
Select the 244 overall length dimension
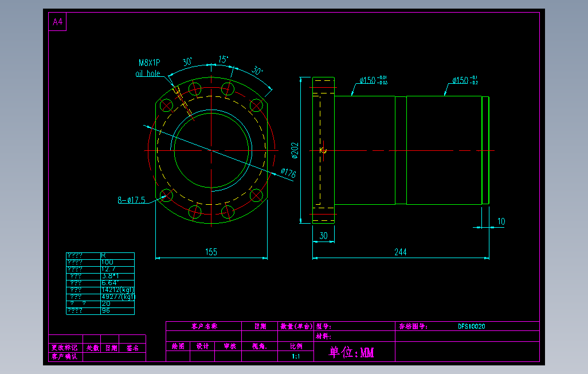click(x=401, y=252)
